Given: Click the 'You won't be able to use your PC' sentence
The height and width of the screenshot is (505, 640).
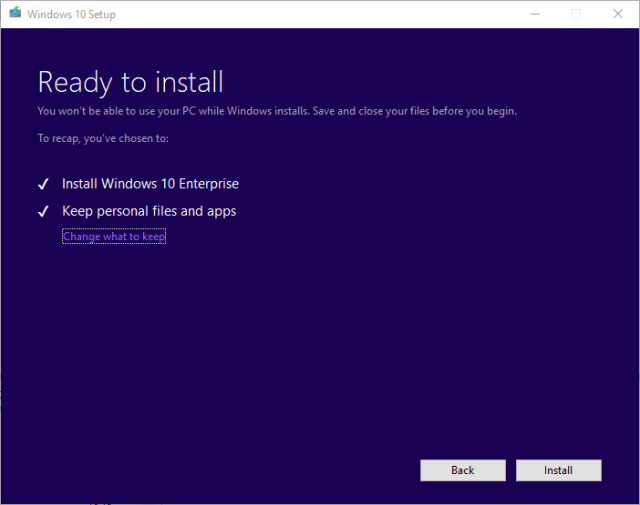Looking at the screenshot, I should coord(170,111).
